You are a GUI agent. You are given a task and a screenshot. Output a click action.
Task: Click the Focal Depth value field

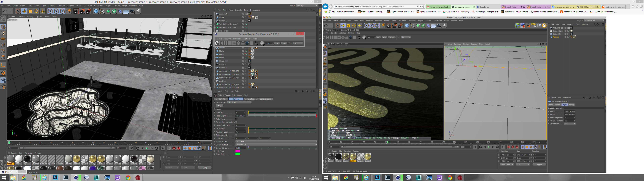pyautogui.click(x=240, y=116)
